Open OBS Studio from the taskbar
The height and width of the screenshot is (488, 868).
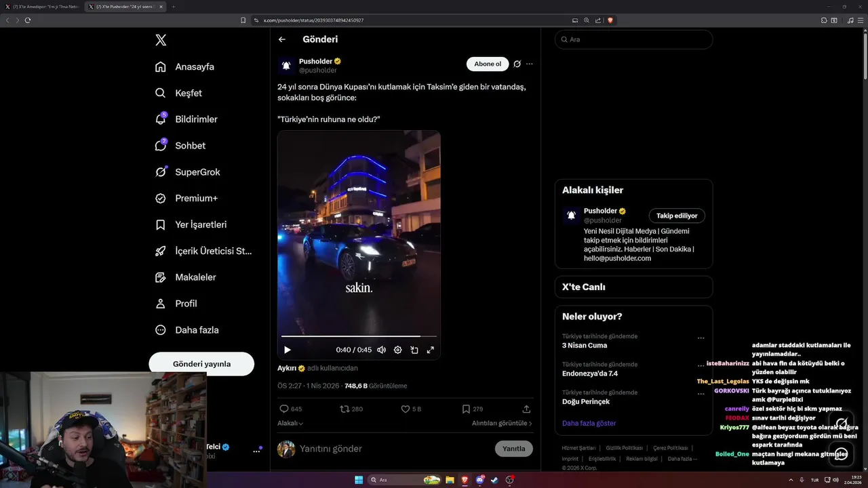(x=510, y=480)
